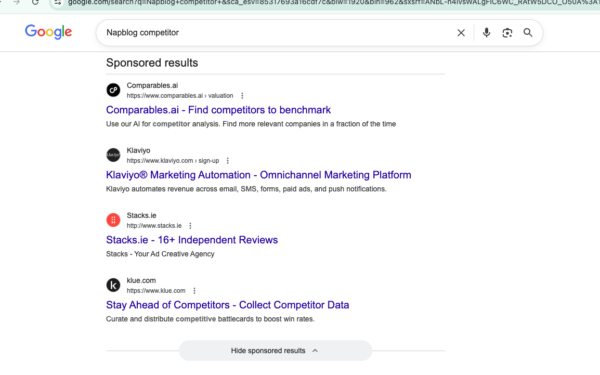Viewport: 600px width, 375px height.
Task: Click description 'Stacks - Your Ad Creative Agency'
Action: pos(160,254)
